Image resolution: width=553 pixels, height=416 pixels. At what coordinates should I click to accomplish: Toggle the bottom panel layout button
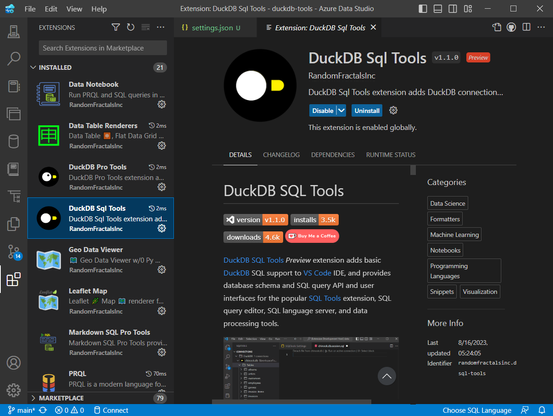click(x=438, y=9)
